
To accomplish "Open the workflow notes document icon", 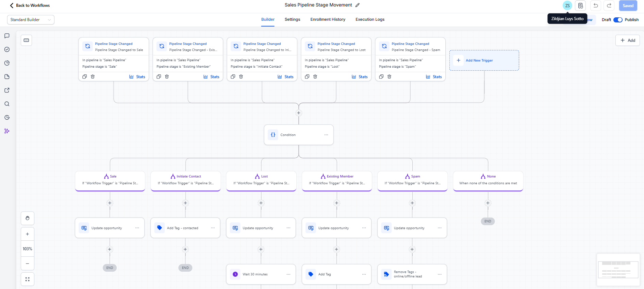I will [580, 5].
